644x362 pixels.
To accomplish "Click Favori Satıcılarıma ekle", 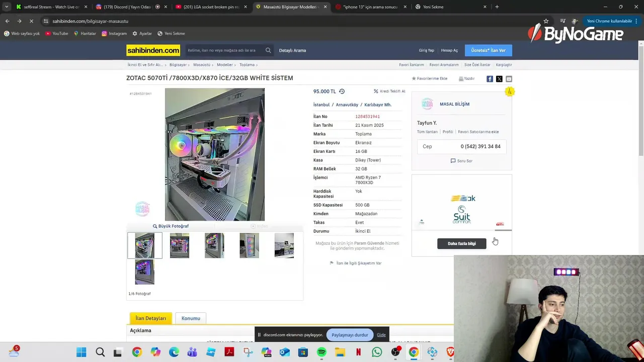I will tap(478, 132).
